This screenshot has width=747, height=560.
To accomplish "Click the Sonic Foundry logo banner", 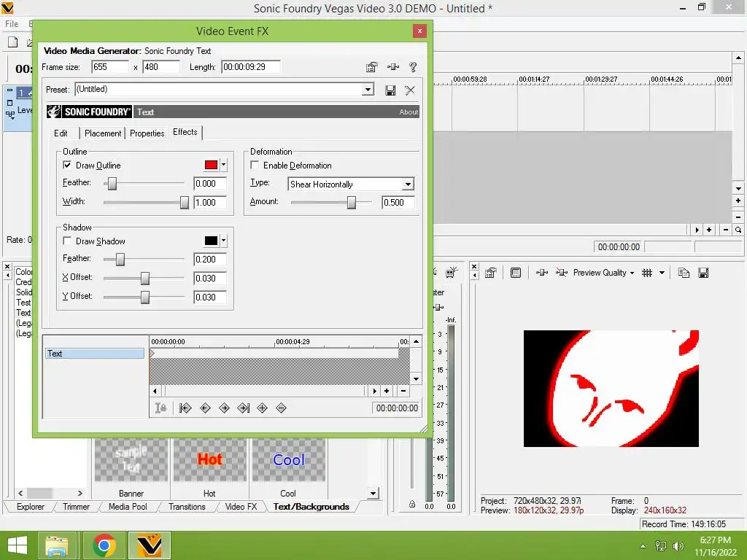I will [x=90, y=112].
